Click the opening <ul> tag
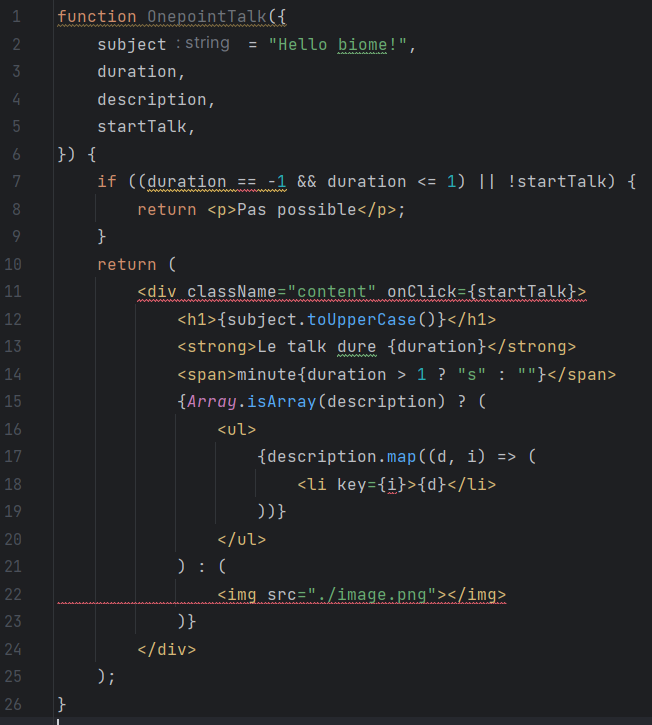This screenshot has width=652, height=725. [236, 430]
